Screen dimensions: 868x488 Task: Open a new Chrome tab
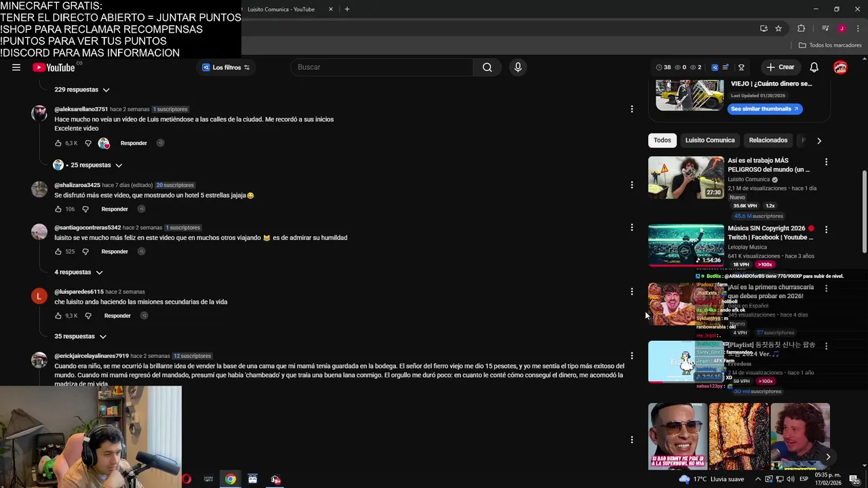pos(347,9)
